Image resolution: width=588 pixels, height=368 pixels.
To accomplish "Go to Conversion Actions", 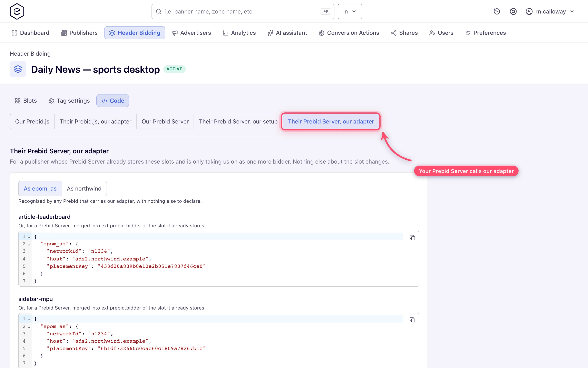I will coord(349,33).
